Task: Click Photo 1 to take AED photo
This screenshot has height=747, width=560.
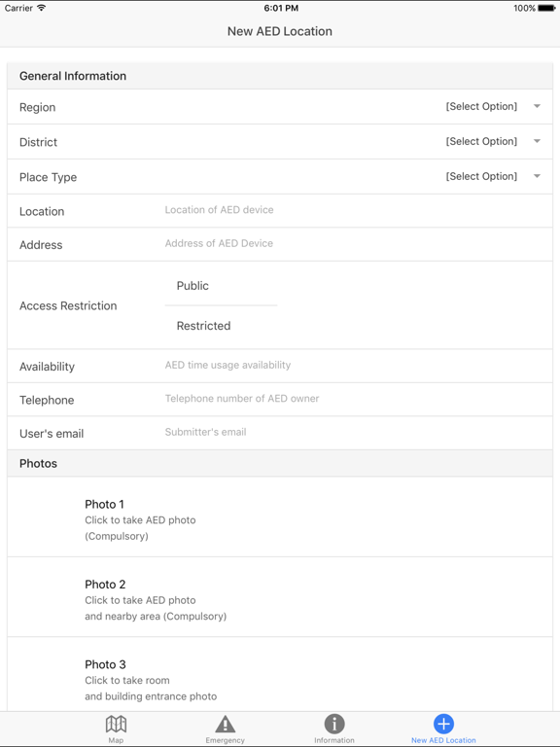Action: point(280,516)
